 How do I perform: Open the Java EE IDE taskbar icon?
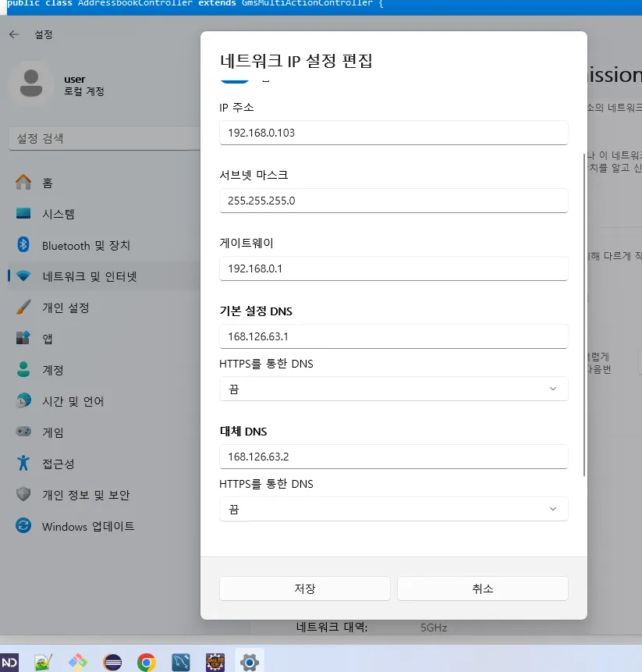point(215,662)
